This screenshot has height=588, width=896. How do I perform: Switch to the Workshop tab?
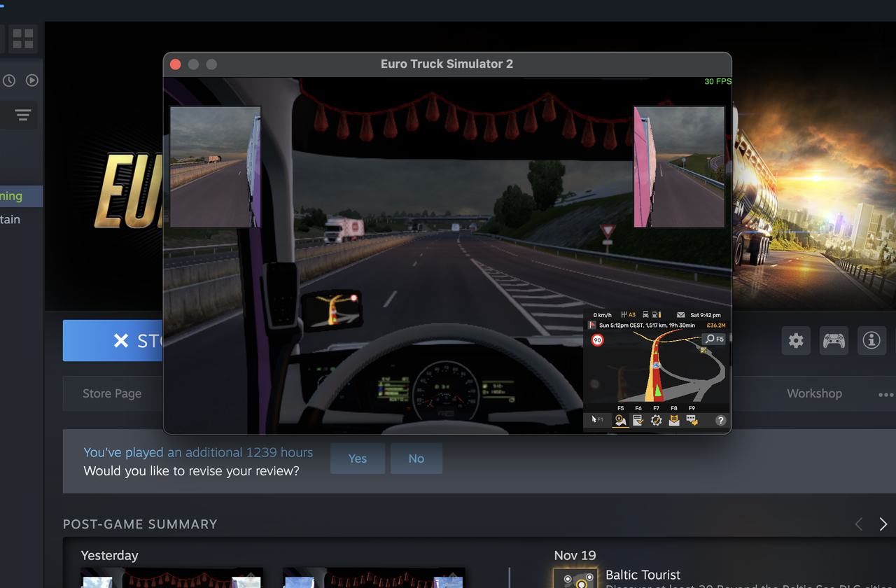click(x=814, y=393)
